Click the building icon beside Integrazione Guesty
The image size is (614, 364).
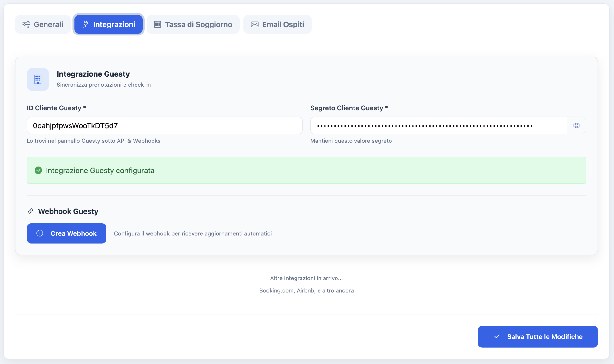click(38, 80)
